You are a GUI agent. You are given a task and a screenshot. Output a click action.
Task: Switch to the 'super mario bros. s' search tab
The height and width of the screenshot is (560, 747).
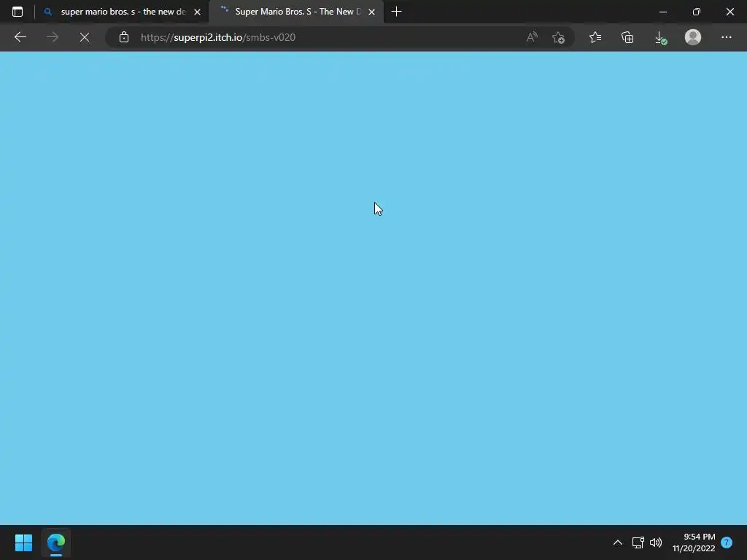click(x=121, y=12)
